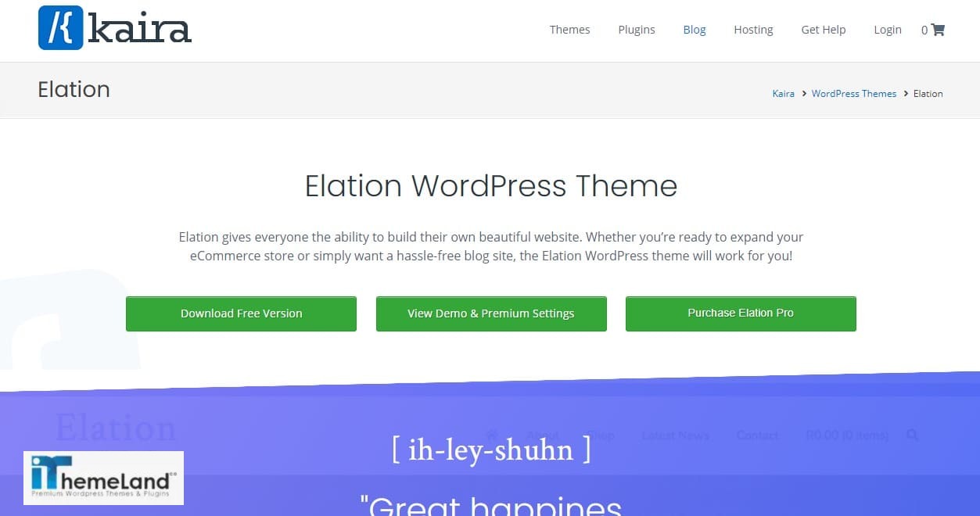Open the Plugins menu item
This screenshot has width=980, height=516.
tap(637, 30)
